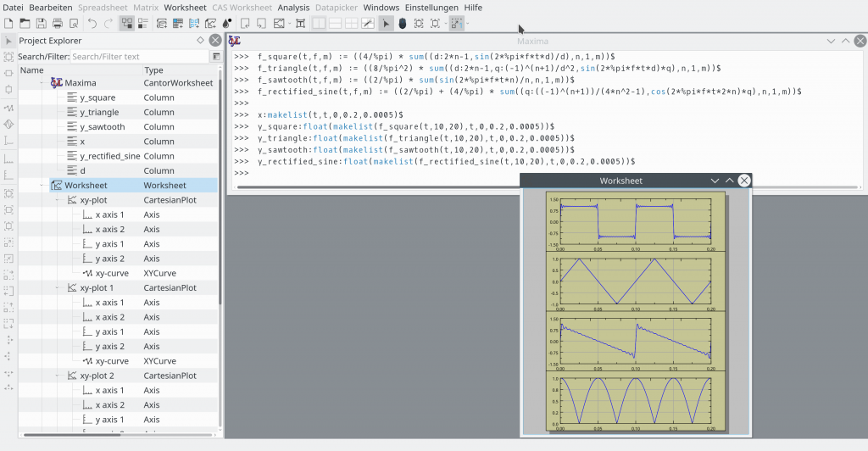Click in the Search/Filter text field

click(136, 56)
